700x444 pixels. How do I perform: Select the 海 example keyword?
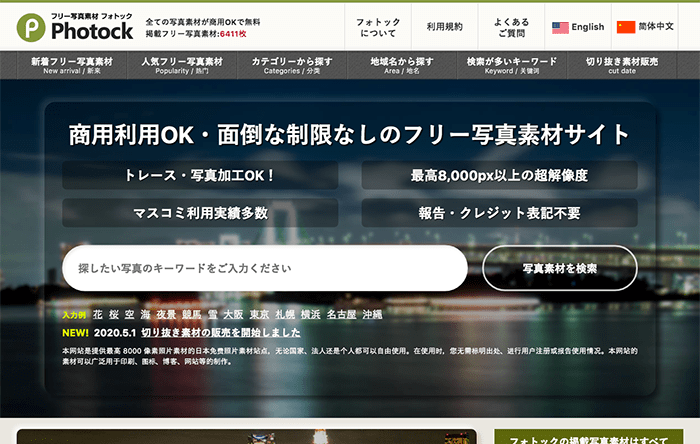point(145,315)
